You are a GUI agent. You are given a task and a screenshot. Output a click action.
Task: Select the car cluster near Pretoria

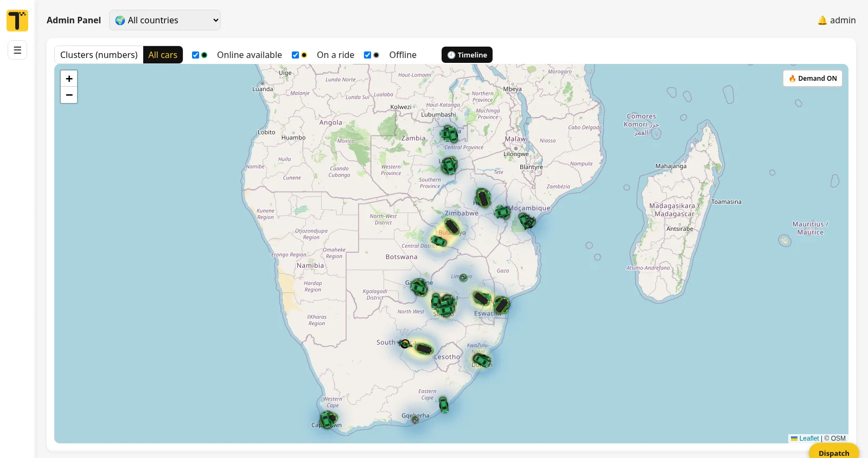coord(444,305)
